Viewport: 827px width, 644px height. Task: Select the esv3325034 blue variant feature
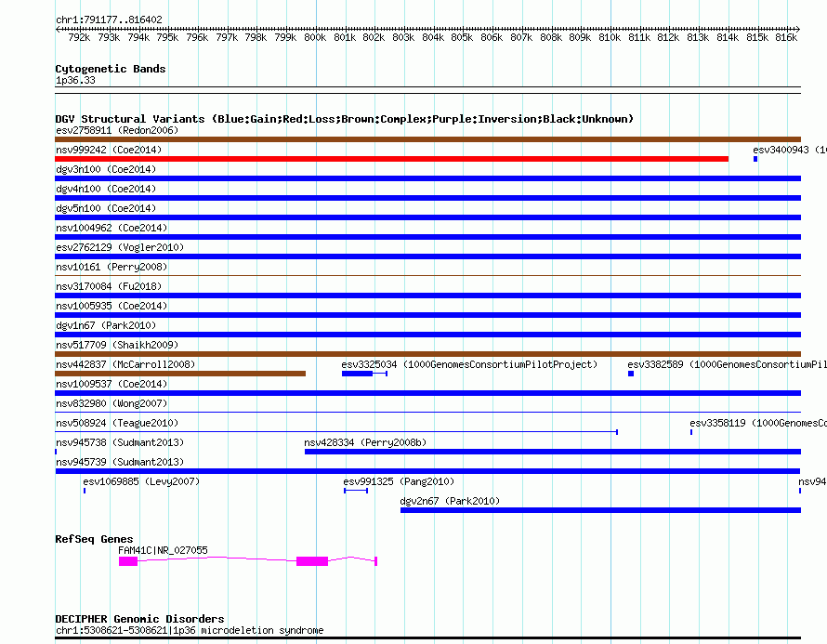click(358, 374)
